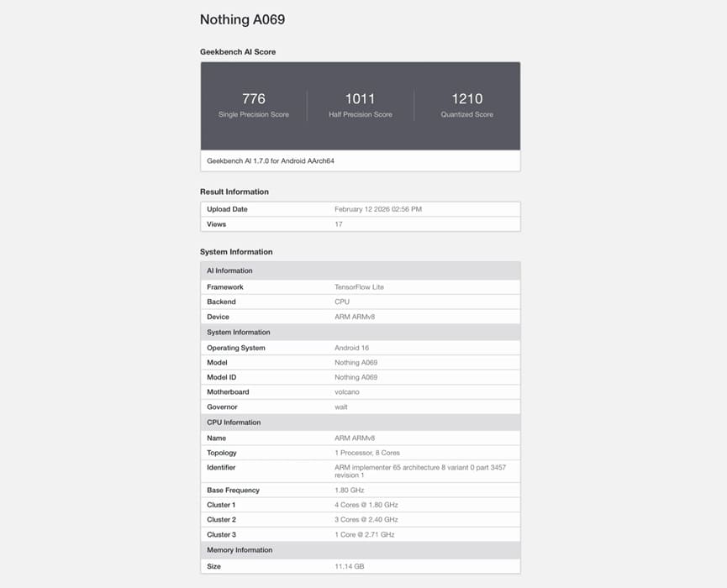
Task: Select the Single Precision Score value 776
Action: (x=253, y=98)
